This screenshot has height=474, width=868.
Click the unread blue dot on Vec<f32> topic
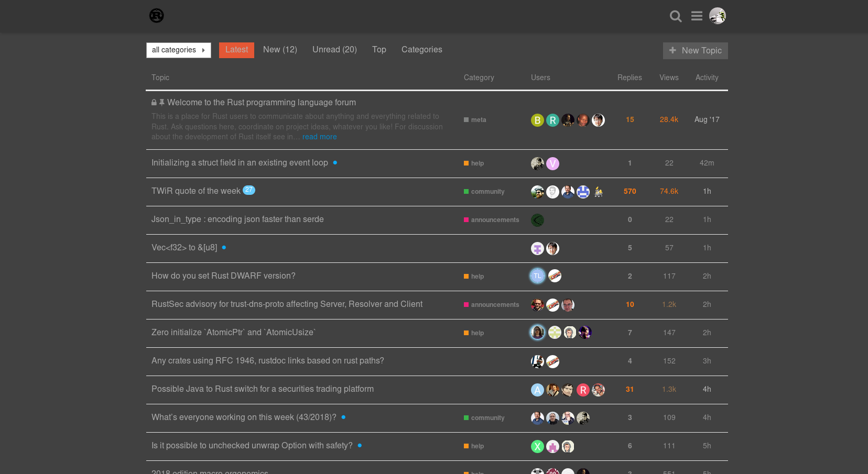point(224,247)
